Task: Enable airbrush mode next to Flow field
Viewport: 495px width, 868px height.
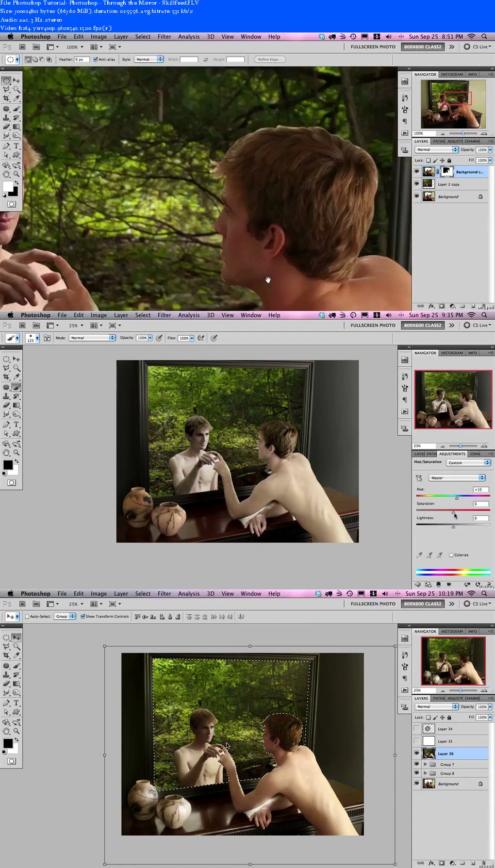Action: (x=201, y=338)
